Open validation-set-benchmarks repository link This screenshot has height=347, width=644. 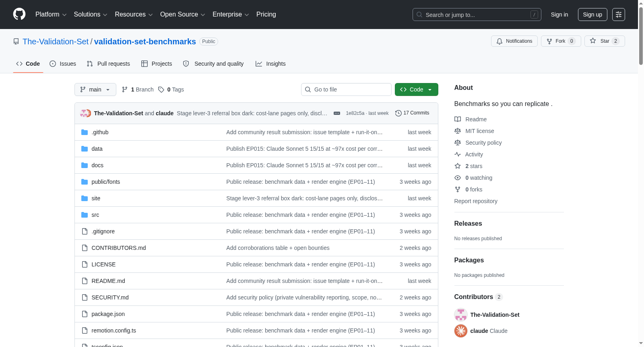[x=145, y=42]
